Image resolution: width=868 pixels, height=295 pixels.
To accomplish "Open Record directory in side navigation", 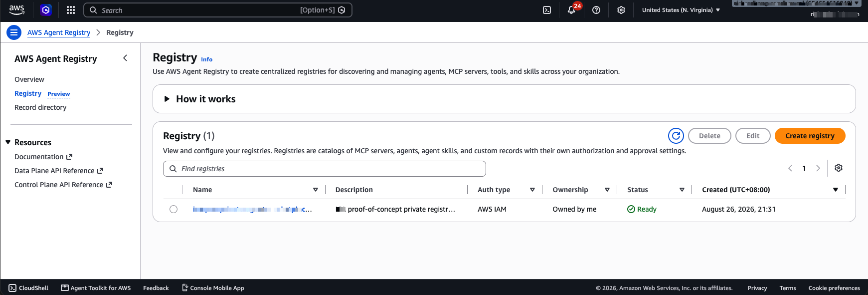I will pyautogui.click(x=40, y=107).
